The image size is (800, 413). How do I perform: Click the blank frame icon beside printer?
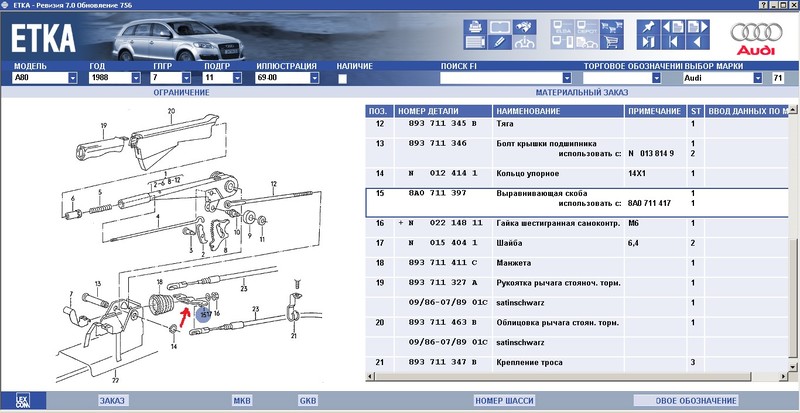(500, 27)
